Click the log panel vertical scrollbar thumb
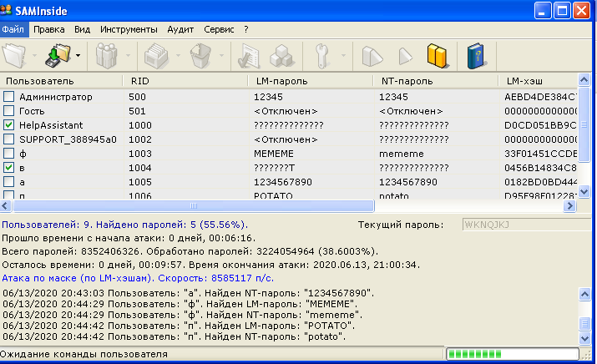This screenshot has width=597, height=364. (584, 323)
